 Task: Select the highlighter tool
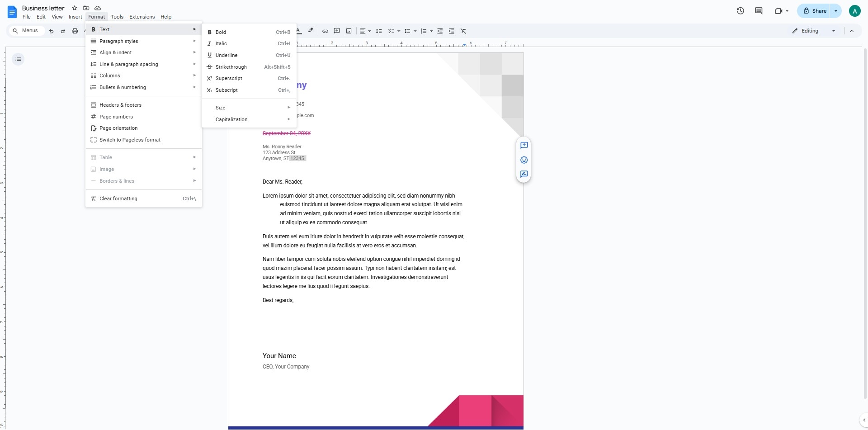coord(310,31)
